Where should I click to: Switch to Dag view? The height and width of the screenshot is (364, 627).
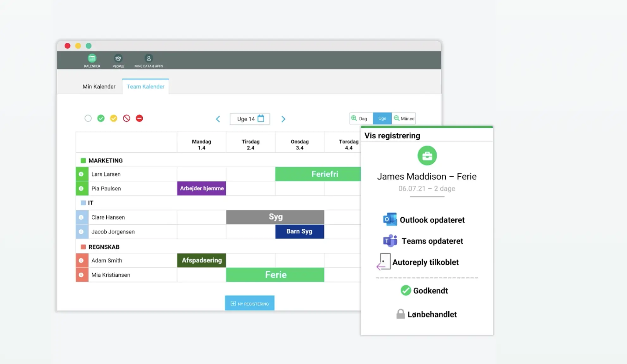(361, 118)
